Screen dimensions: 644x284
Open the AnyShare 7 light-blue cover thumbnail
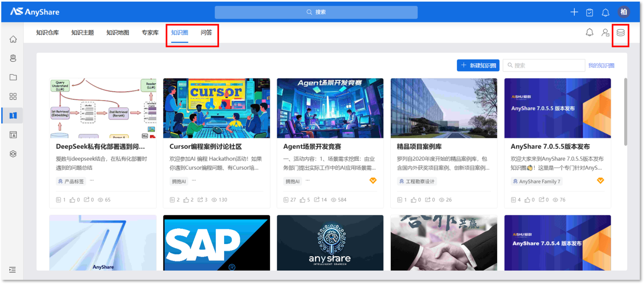pos(103,243)
